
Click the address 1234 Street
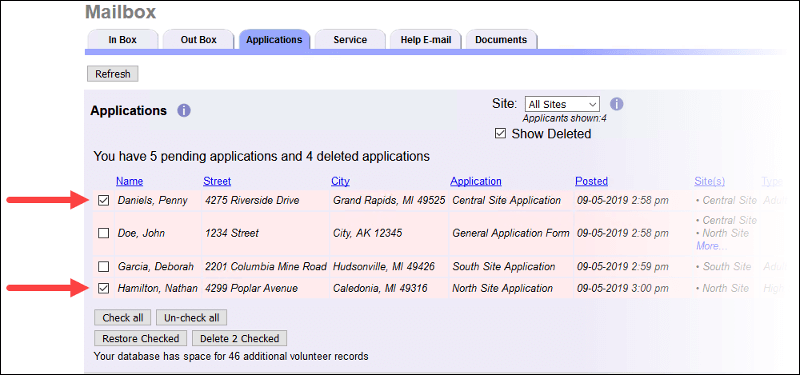pyautogui.click(x=232, y=233)
